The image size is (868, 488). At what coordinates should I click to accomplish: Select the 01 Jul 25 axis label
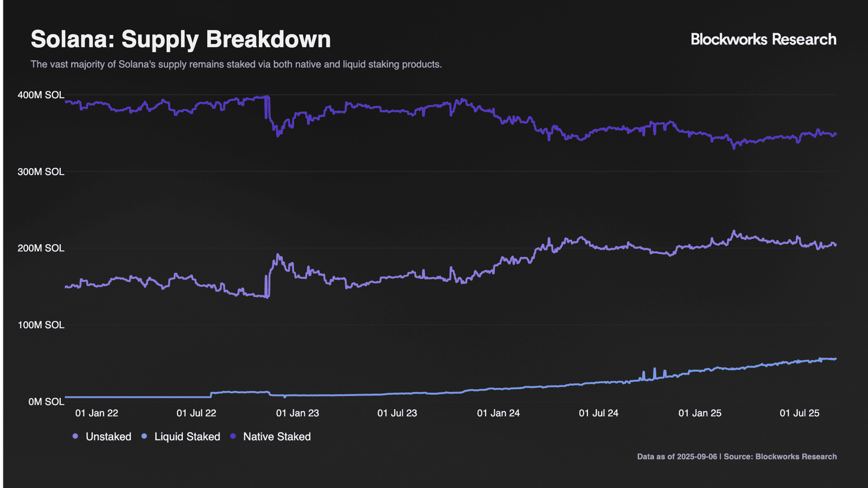click(x=800, y=413)
